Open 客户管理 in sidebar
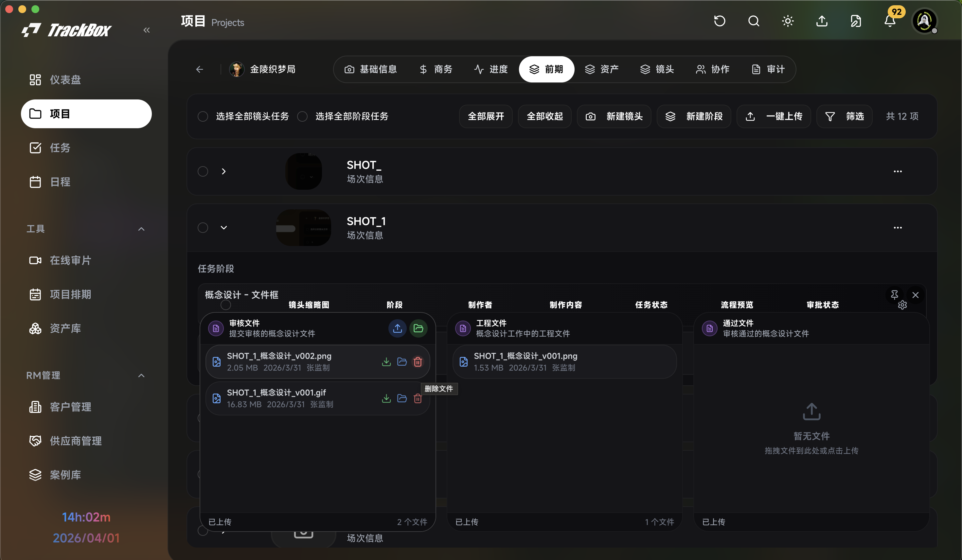This screenshot has width=962, height=560. pyautogui.click(x=86, y=407)
